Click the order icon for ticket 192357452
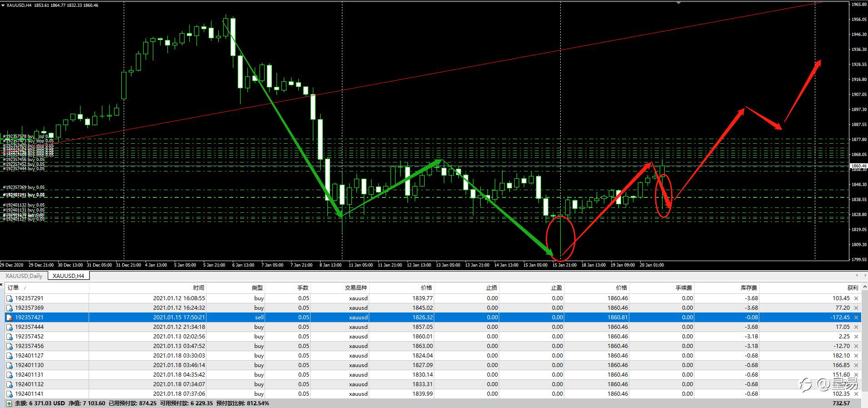 click(10, 337)
